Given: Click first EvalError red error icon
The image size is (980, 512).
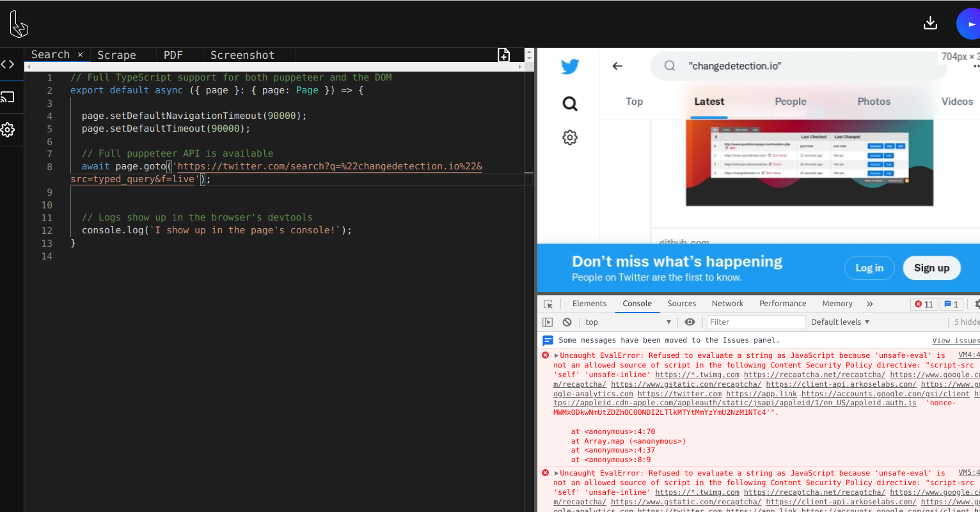Looking at the screenshot, I should pyautogui.click(x=546, y=355).
